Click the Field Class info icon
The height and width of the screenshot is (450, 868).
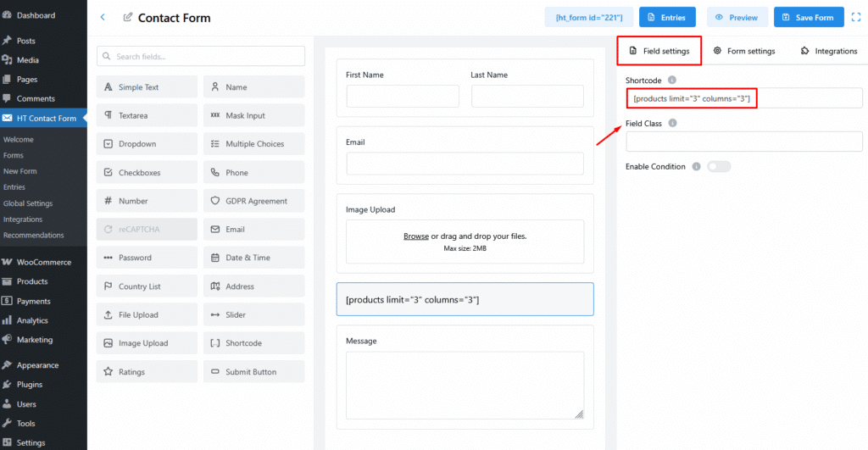672,124
